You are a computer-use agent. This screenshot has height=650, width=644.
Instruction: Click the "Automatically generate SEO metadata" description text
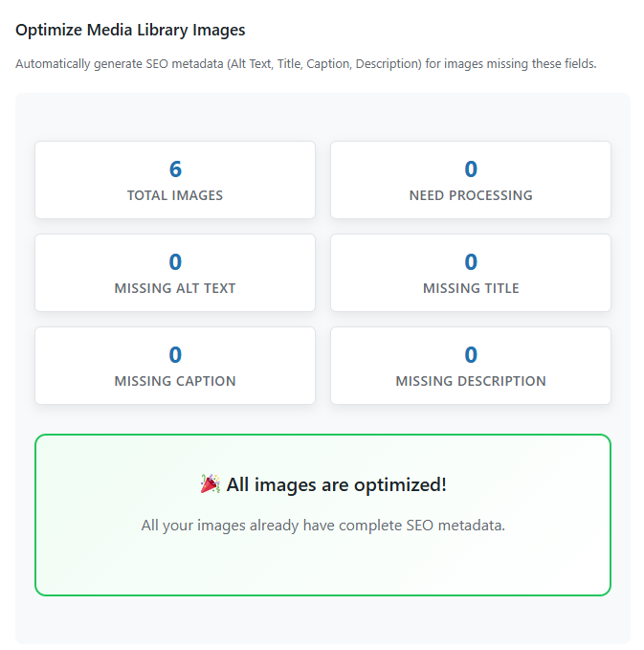tap(306, 64)
